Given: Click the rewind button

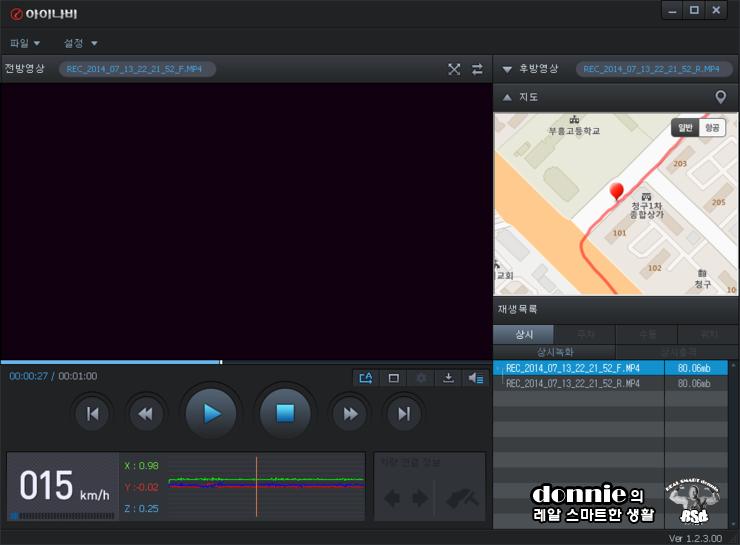Looking at the screenshot, I should tap(146, 413).
